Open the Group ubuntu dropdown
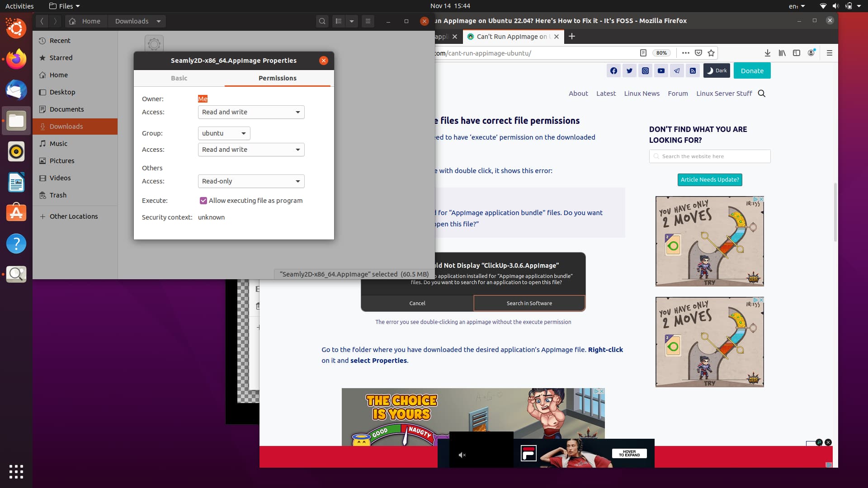This screenshot has height=488, width=868. tap(224, 133)
